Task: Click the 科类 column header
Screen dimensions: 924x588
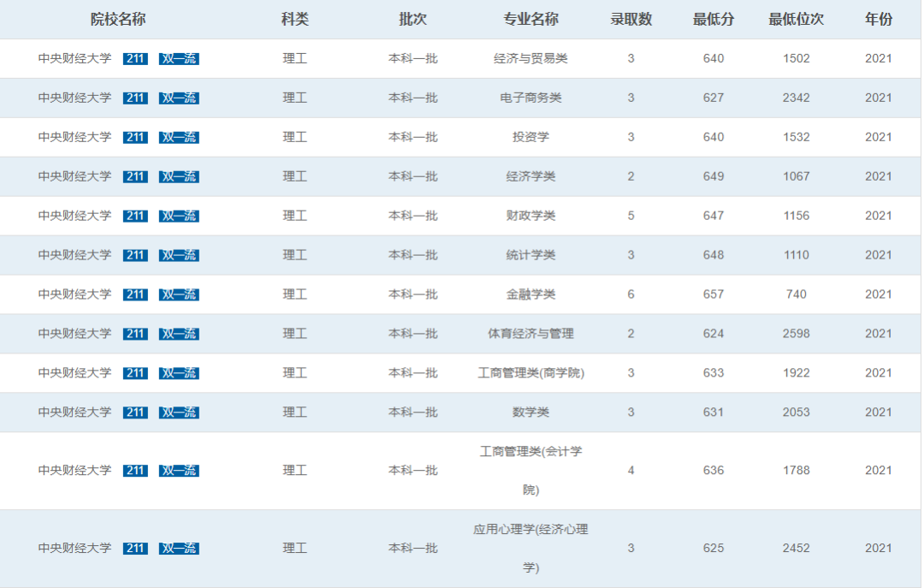Action: [x=294, y=19]
